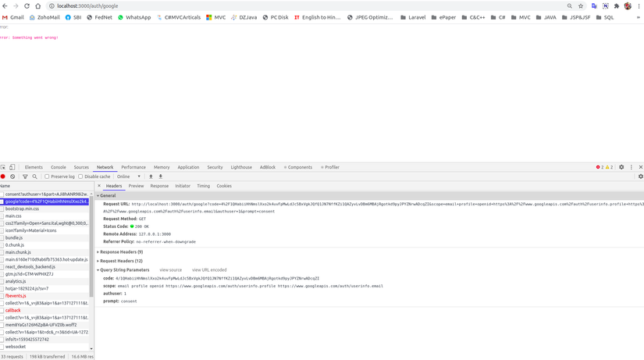
Task: Switch to the Console tab
Action: click(59, 167)
